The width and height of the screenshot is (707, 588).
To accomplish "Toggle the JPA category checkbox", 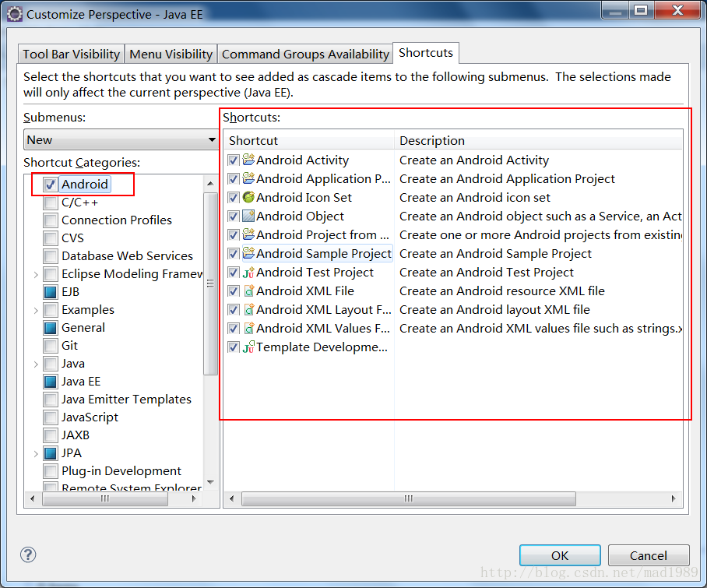I will [50, 453].
